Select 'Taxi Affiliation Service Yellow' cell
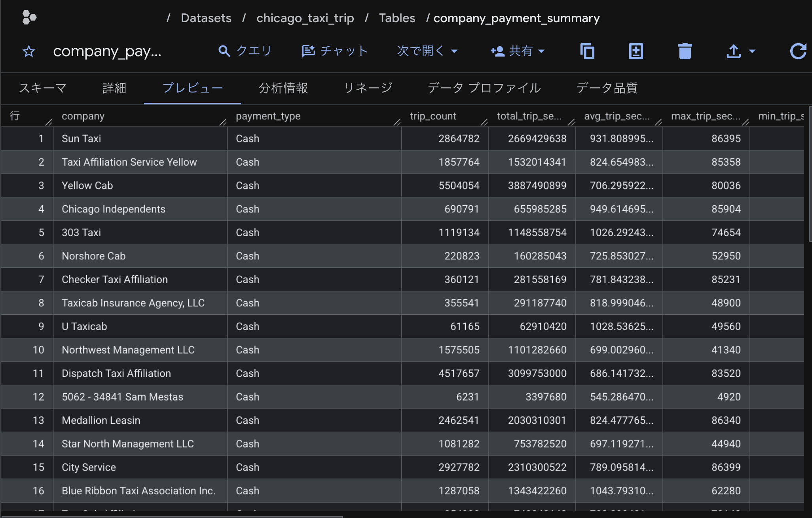 pos(140,162)
